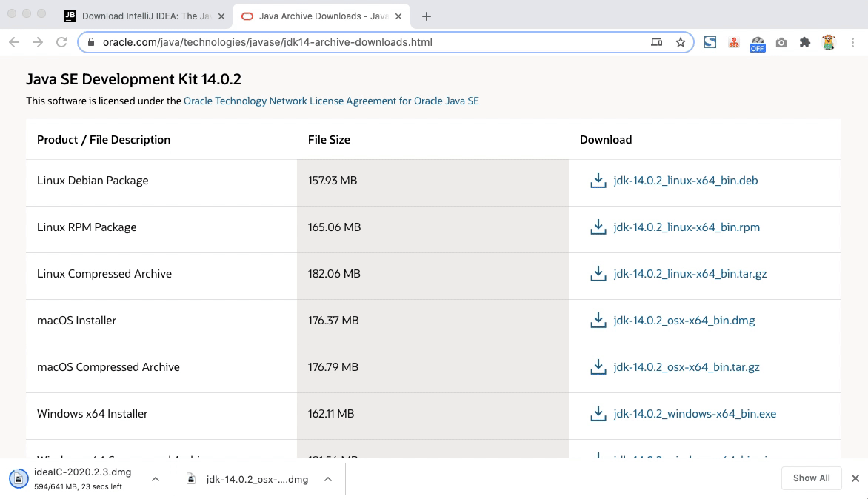This screenshot has width=868, height=499.
Task: Close the Download IntelliJ IDEA tab
Action: coord(221,16)
